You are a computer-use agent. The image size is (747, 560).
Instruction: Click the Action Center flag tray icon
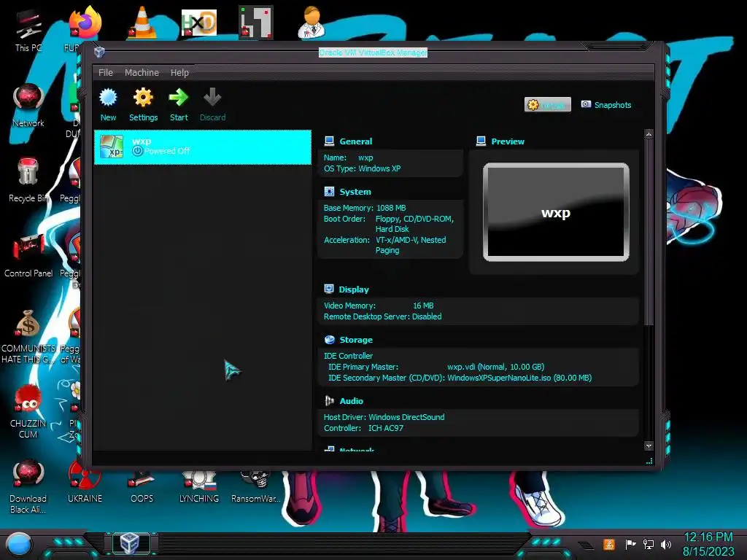630,544
